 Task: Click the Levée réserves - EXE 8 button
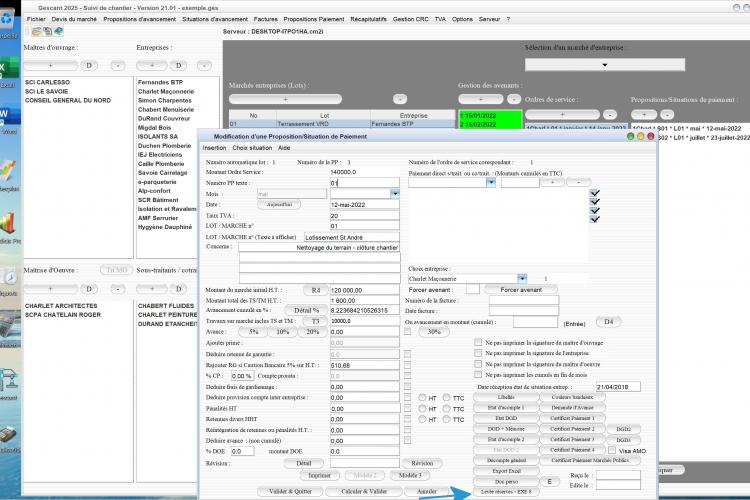click(506, 492)
